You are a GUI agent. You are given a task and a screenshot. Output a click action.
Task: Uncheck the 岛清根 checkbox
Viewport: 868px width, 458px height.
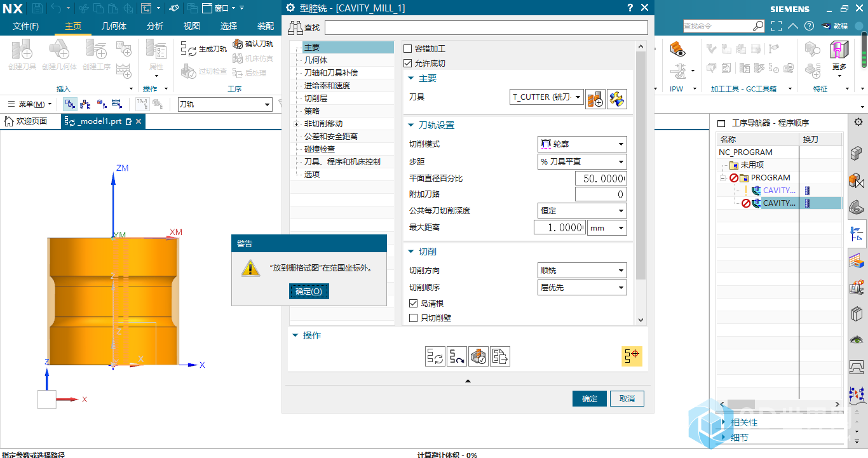point(413,304)
